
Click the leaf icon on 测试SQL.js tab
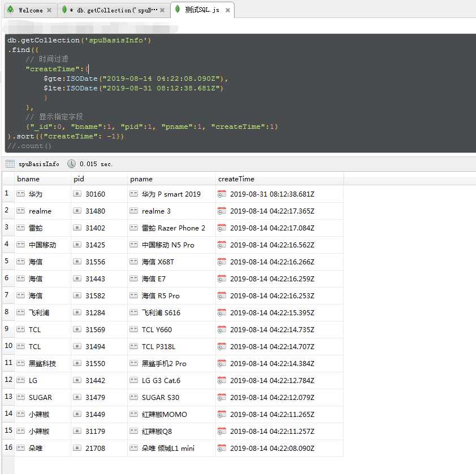coord(178,9)
